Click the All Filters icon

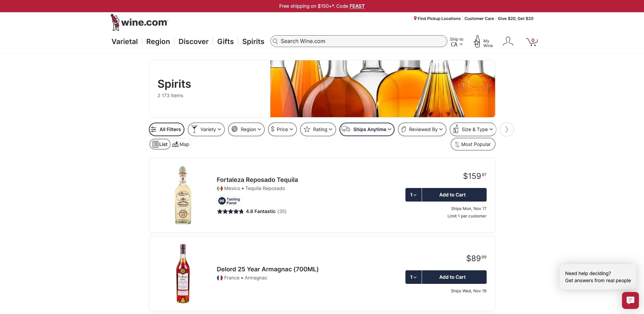point(154,129)
